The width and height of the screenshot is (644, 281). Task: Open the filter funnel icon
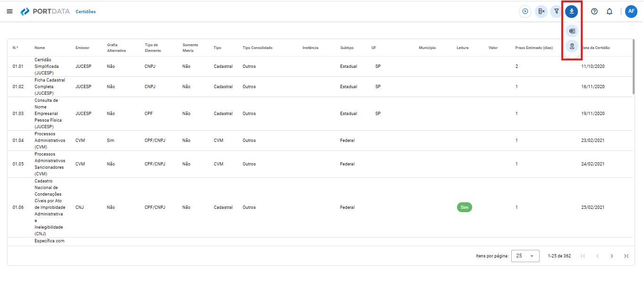557,11
